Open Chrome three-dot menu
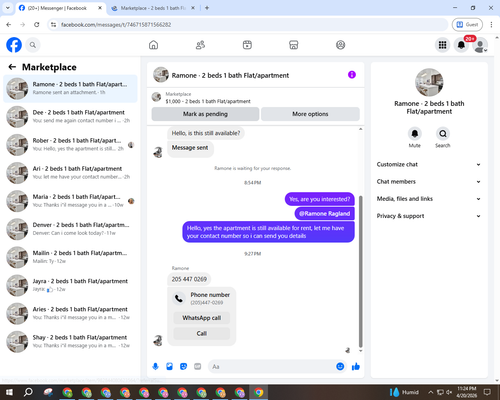Viewport: 500px width, 400px height. 491,25
